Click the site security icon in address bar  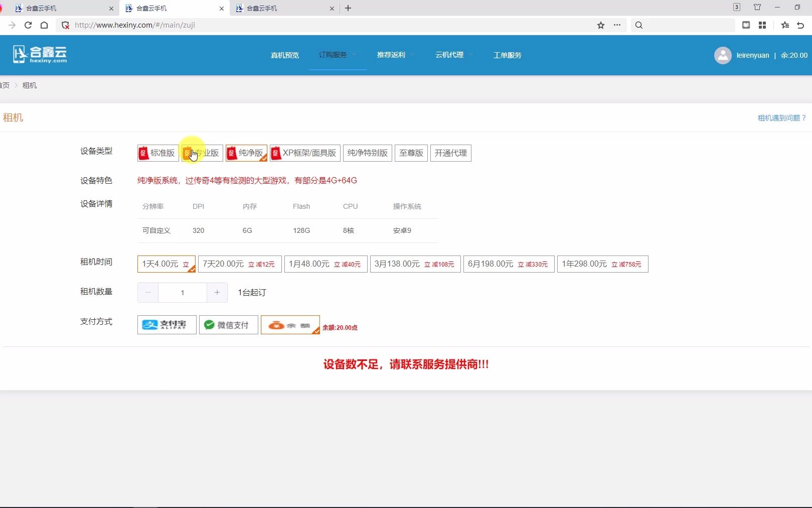65,25
